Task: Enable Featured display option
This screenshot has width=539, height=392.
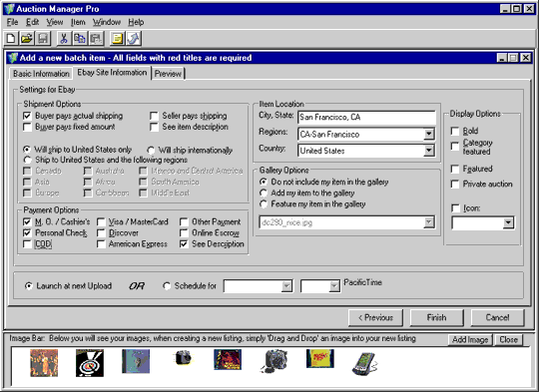Action: tap(455, 169)
